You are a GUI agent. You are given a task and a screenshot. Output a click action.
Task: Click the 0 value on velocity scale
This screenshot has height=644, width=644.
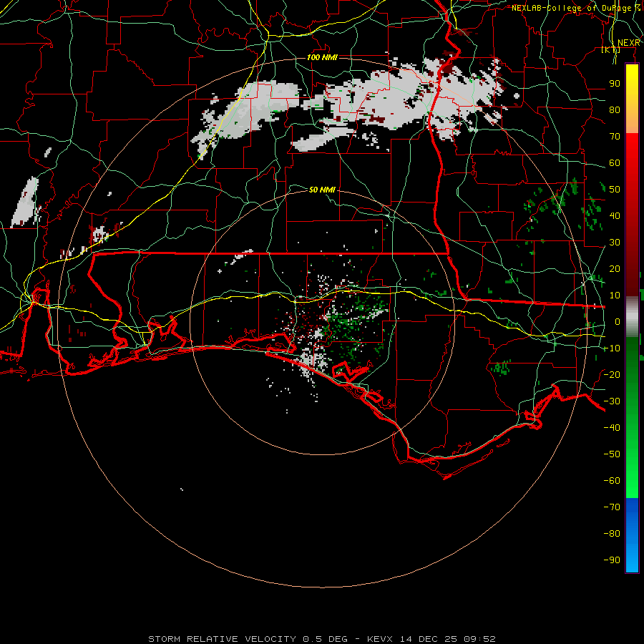pyautogui.click(x=618, y=322)
